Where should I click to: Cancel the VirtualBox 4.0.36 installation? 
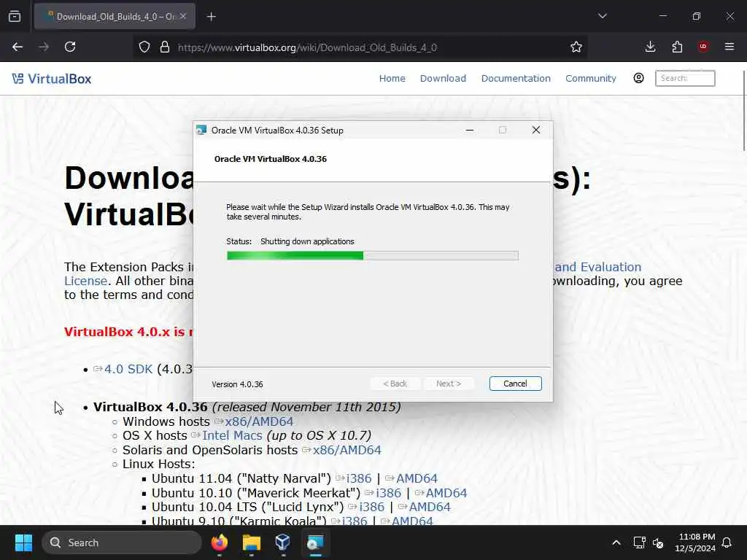[x=516, y=384]
